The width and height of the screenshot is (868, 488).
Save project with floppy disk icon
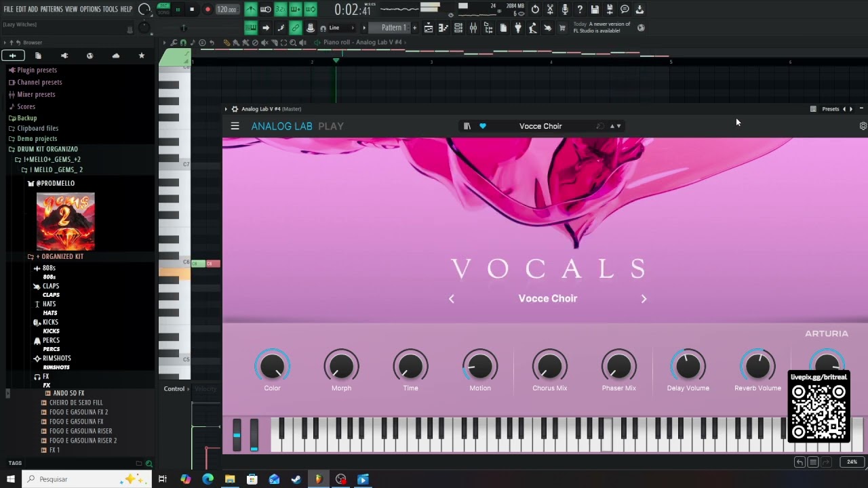pos(595,9)
